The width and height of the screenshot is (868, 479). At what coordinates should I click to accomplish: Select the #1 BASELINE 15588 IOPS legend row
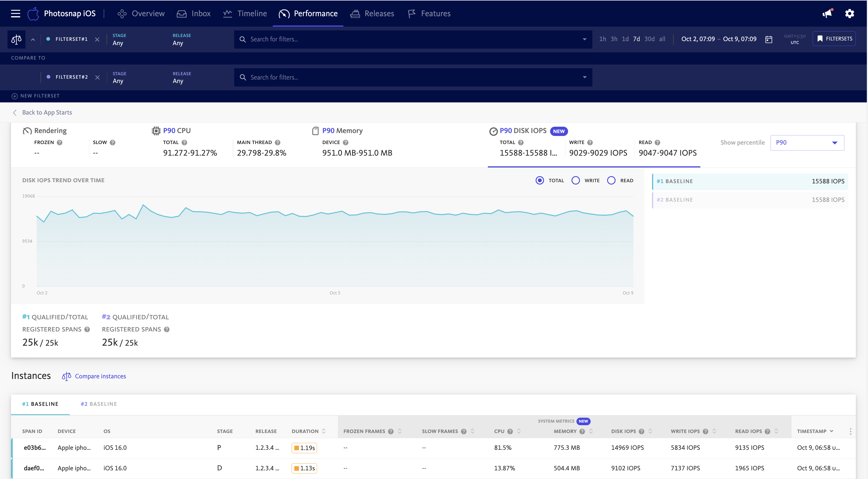(750, 181)
